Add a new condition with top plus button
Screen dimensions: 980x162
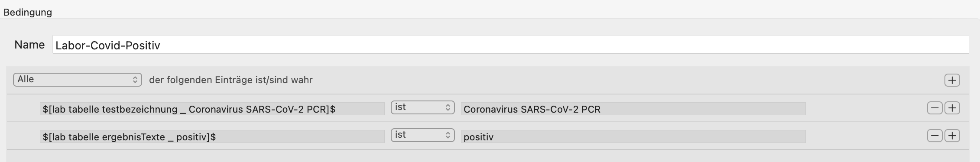click(952, 80)
